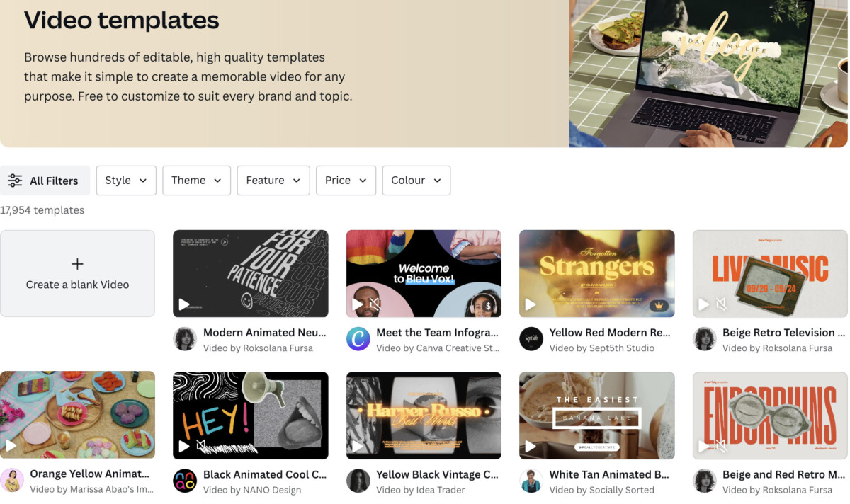
Task: Expand the Price filter dropdown
Action: (346, 181)
